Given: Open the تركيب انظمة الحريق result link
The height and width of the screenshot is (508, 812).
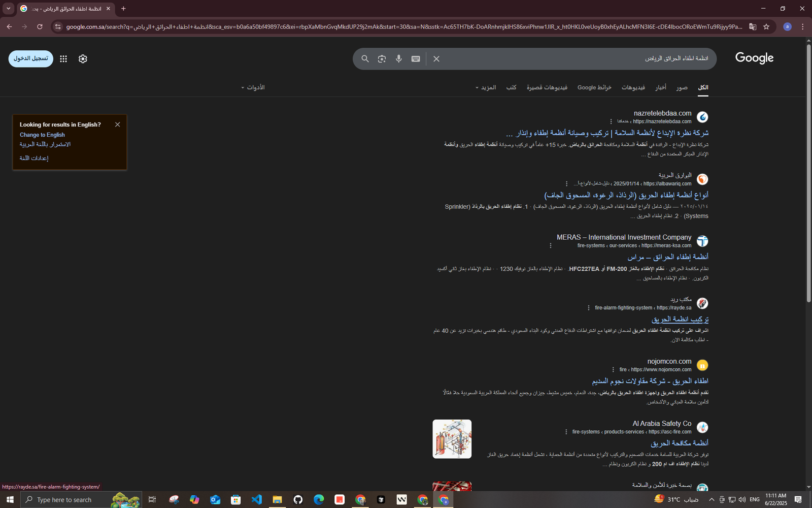Looking at the screenshot, I should tap(680, 320).
